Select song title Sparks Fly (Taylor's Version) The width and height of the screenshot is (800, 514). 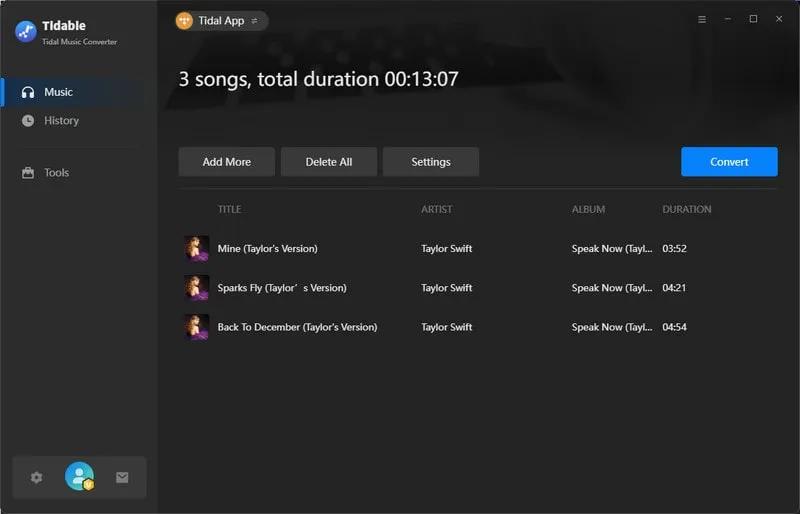[x=282, y=288]
